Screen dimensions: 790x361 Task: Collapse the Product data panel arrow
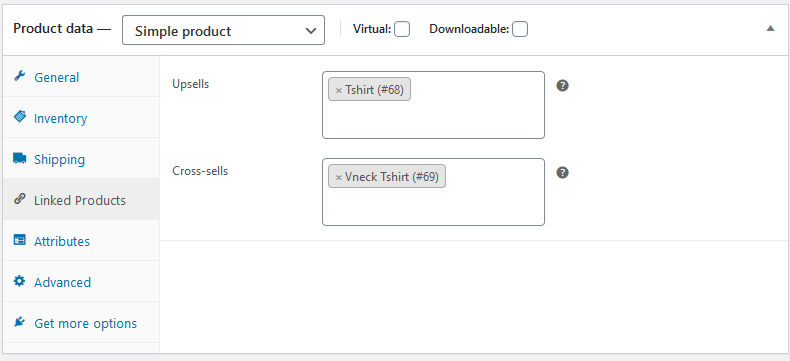pos(770,29)
